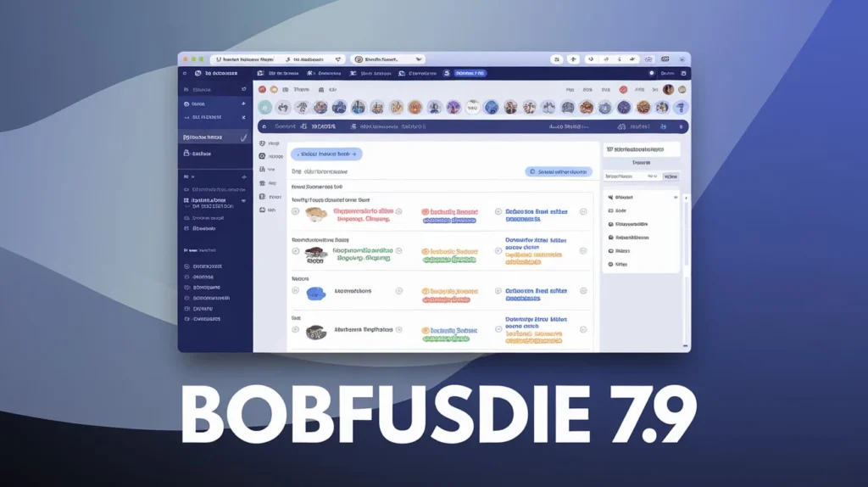
Task: Select the radio circle beside the blue hat row
Action: point(296,291)
